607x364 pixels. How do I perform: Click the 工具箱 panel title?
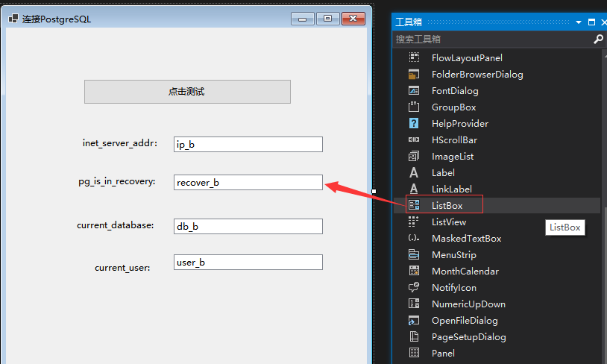409,22
